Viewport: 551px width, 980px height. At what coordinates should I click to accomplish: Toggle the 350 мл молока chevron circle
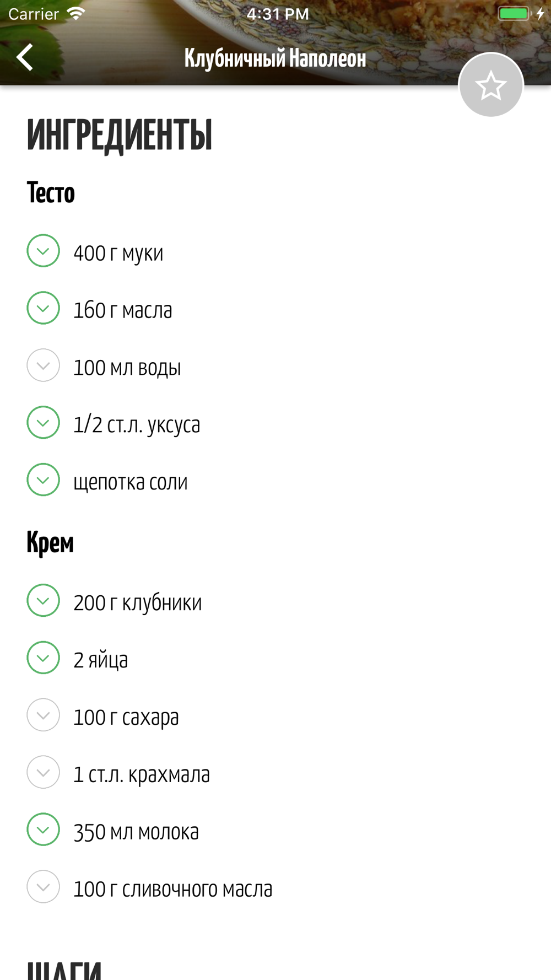click(x=43, y=830)
